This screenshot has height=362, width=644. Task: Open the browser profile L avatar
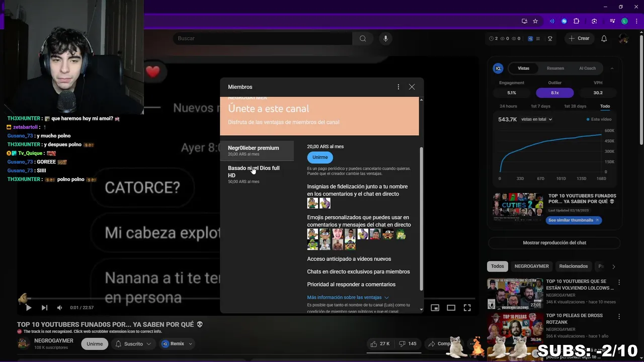(624, 21)
